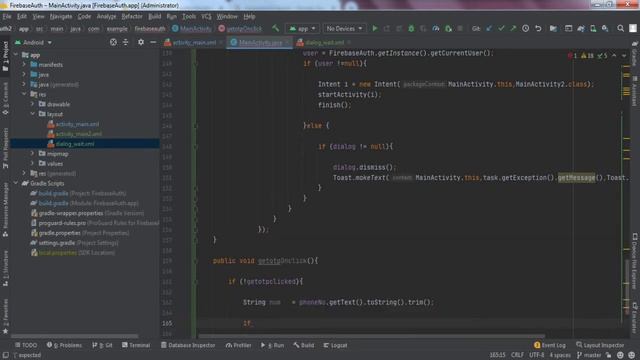This screenshot has width=640, height=360.
Task: Open the Layout Inspector panel
Action: click(x=600, y=345)
